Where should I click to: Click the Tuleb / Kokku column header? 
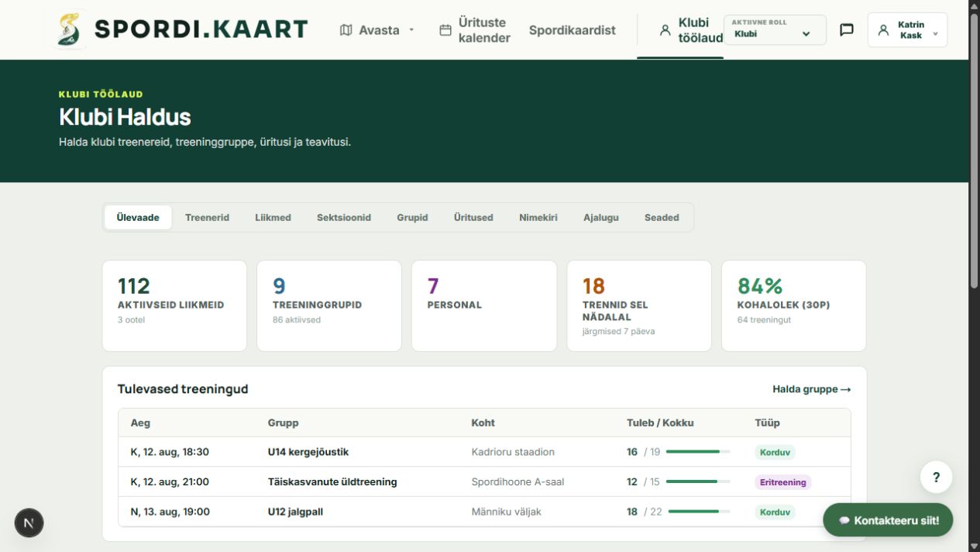660,423
